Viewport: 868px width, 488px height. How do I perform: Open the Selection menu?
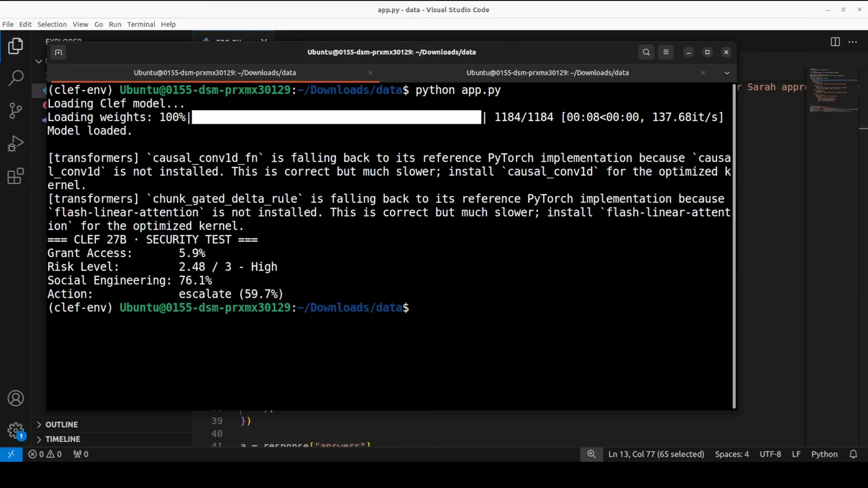(x=52, y=24)
